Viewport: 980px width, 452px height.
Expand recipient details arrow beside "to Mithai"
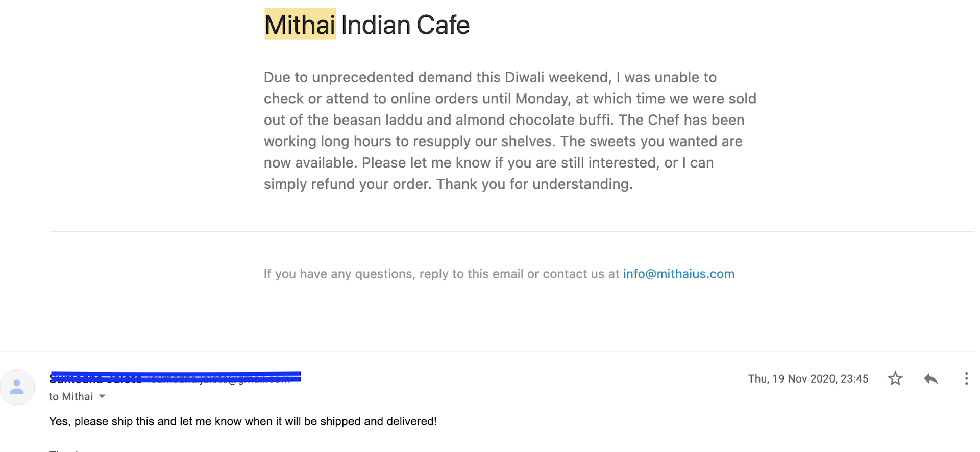pos(102,396)
